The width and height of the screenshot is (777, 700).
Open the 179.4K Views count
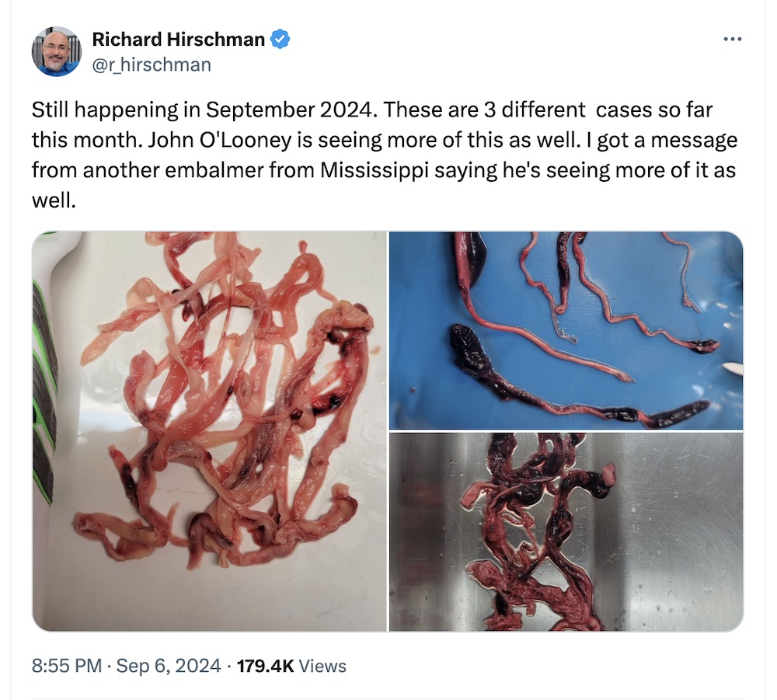click(x=291, y=666)
